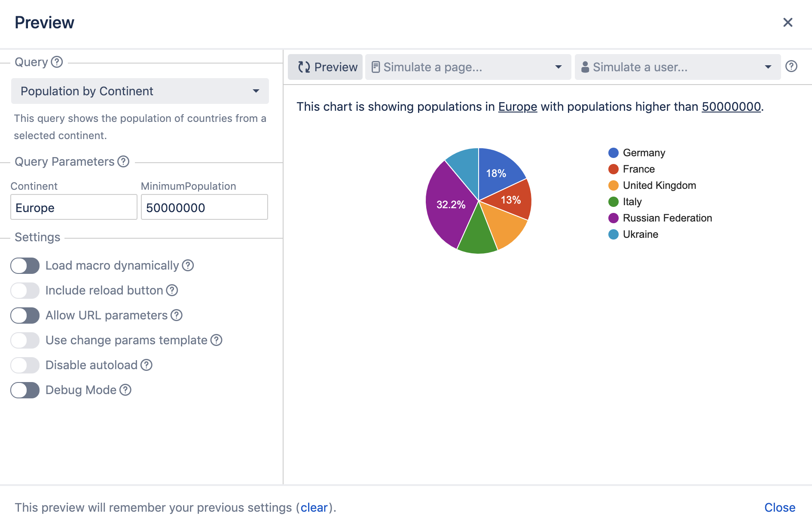
Task: Show help for Load macro dynamically
Action: tap(188, 265)
